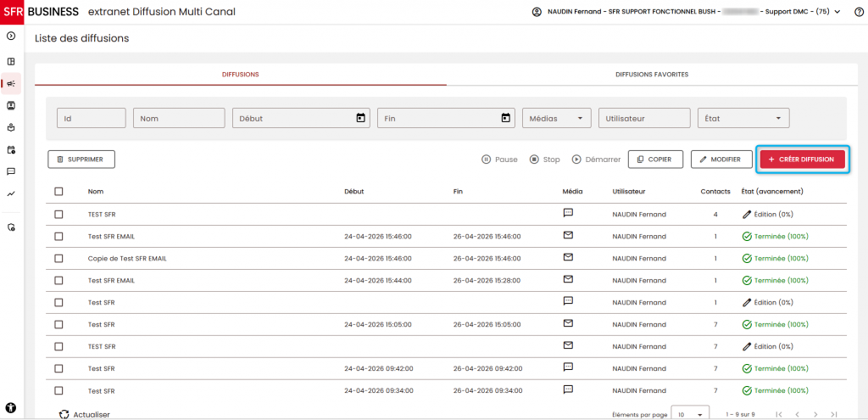The image size is (868, 420).
Task: Open the contacts icon in sidebar
Action: click(11, 105)
